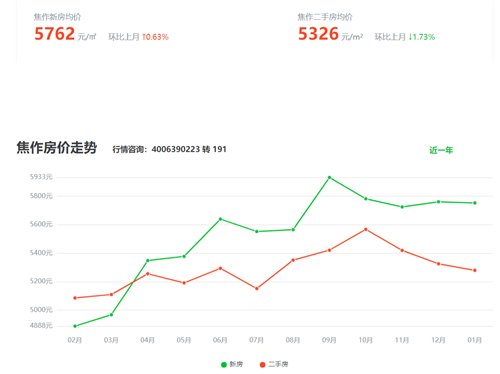
Task: Click the 焦作新房均价 label
Action: [57, 17]
